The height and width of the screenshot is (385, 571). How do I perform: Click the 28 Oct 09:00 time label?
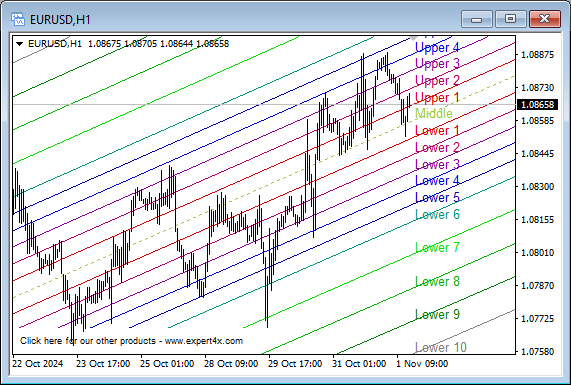[231, 364]
